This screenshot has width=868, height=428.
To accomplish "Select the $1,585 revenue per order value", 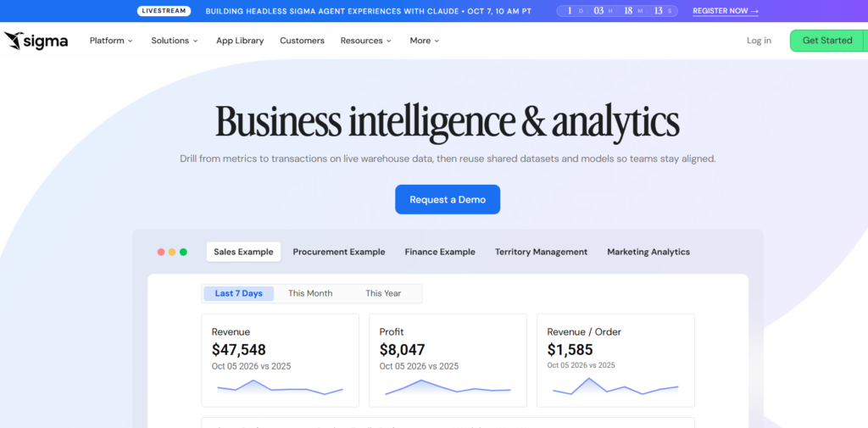I will coord(570,350).
